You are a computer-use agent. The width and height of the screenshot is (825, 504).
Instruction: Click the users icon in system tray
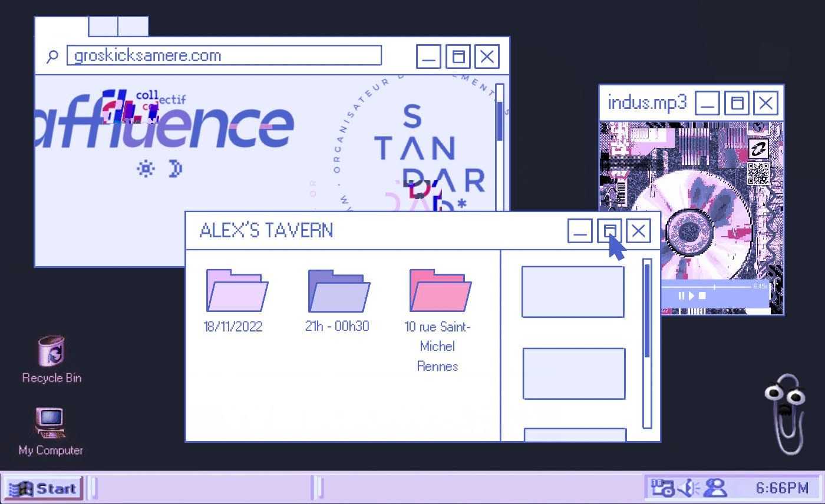click(716, 488)
